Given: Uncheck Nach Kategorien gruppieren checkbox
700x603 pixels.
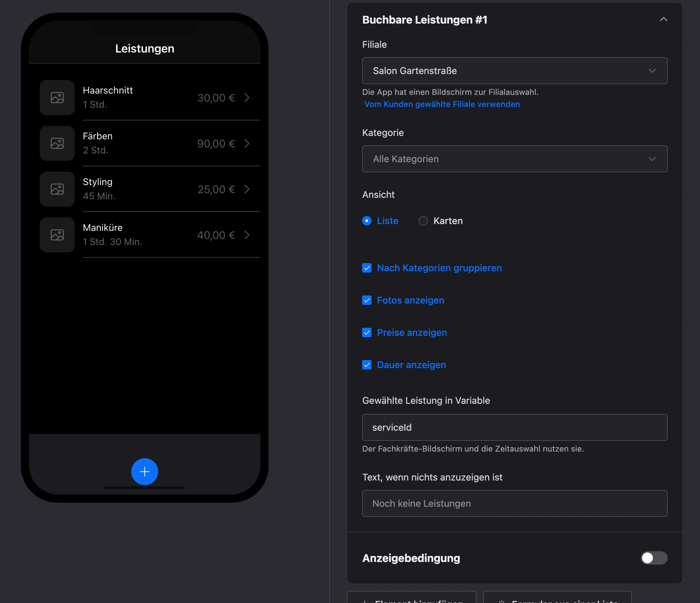Looking at the screenshot, I should [x=367, y=268].
